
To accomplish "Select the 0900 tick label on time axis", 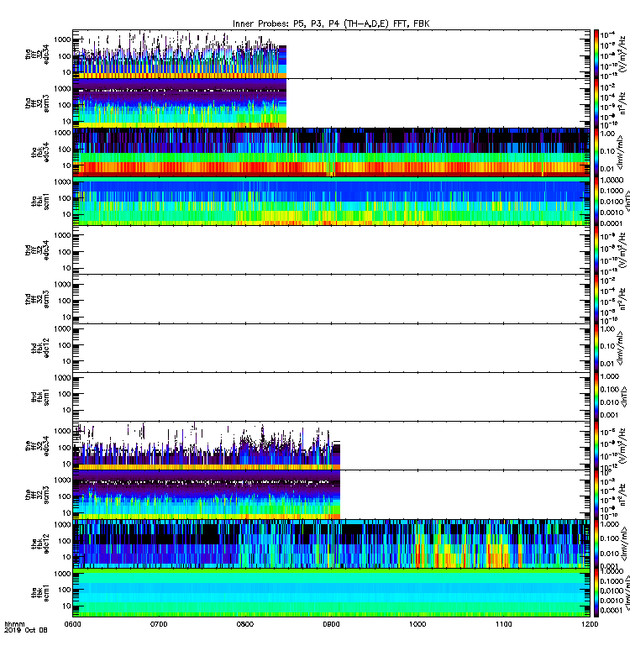I will pos(331,624).
